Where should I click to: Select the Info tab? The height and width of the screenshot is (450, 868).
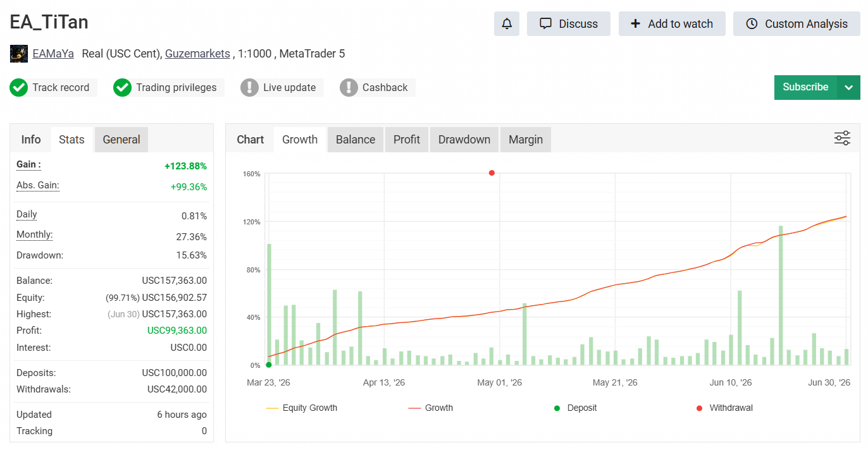pyautogui.click(x=31, y=140)
